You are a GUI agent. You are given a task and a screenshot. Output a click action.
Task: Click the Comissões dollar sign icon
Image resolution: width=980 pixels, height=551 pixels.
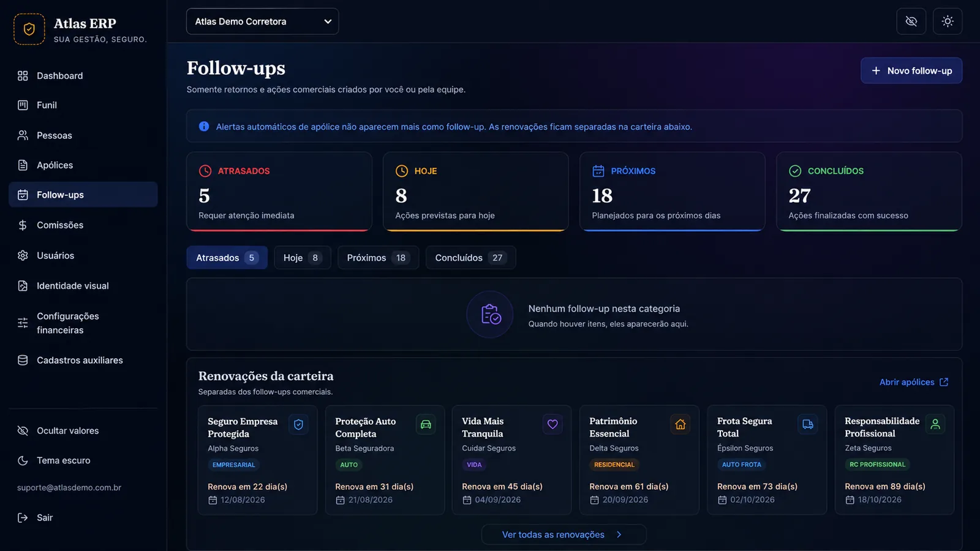click(x=23, y=225)
